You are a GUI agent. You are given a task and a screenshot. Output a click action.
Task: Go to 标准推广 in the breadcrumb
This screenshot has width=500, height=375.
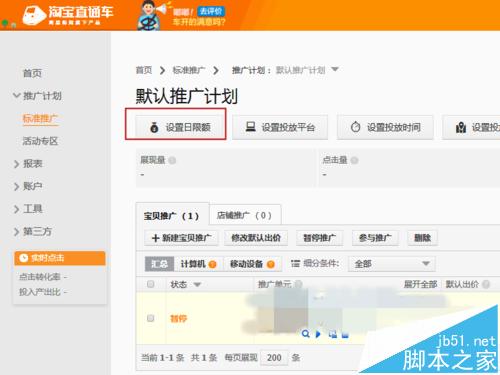pos(189,70)
